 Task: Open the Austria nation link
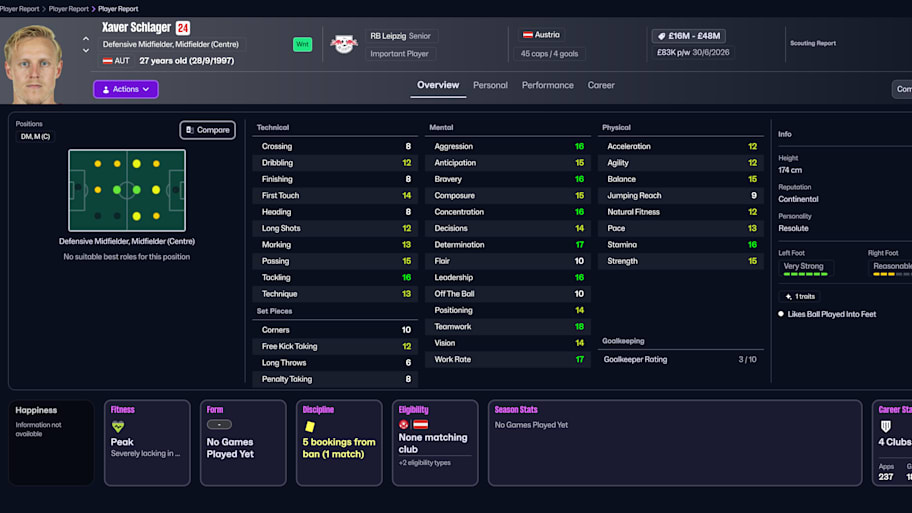coord(542,35)
